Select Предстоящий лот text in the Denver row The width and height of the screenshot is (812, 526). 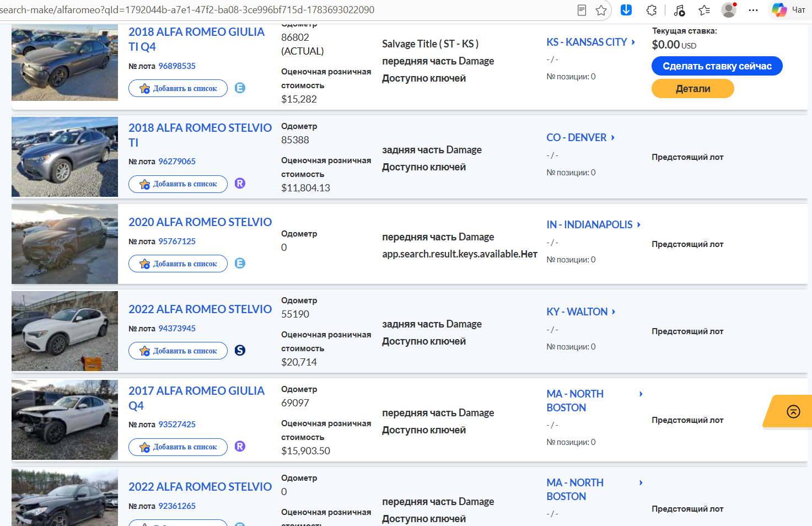687,157
